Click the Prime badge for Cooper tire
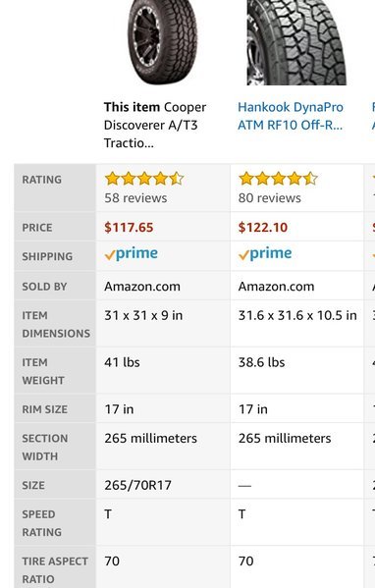375x588 pixels. click(132, 254)
